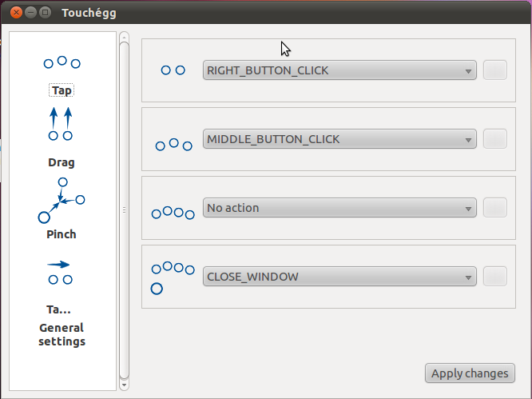The image size is (532, 399).
Task: Select the Tap & hold gesture icon with right arrow
Action: (60, 273)
